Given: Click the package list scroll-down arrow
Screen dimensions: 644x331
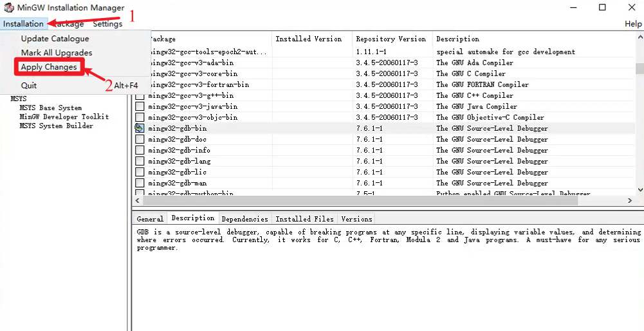Looking at the screenshot, I should (639, 189).
